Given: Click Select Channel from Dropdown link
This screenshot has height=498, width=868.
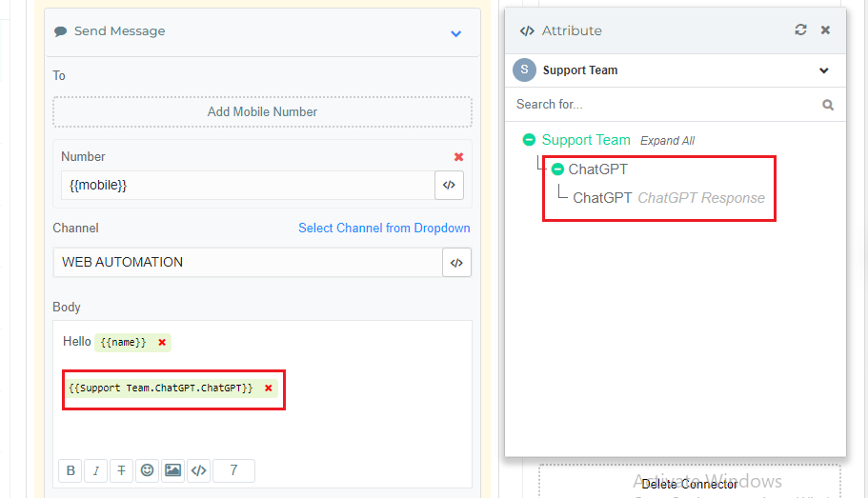Looking at the screenshot, I should [384, 229].
